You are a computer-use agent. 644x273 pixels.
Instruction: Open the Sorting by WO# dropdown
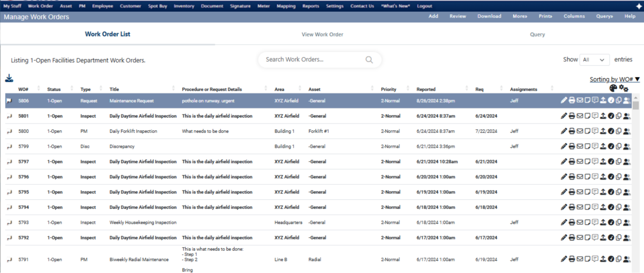615,79
